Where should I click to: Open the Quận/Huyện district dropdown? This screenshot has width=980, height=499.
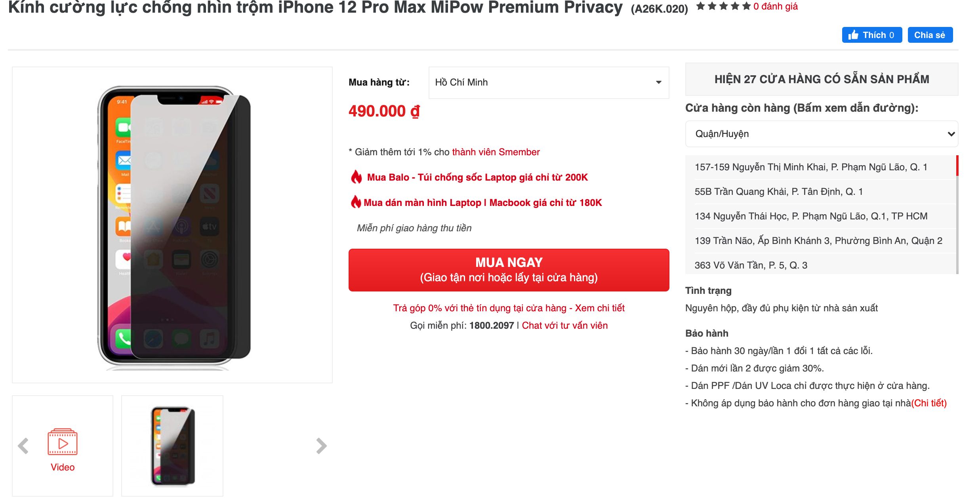tap(822, 134)
